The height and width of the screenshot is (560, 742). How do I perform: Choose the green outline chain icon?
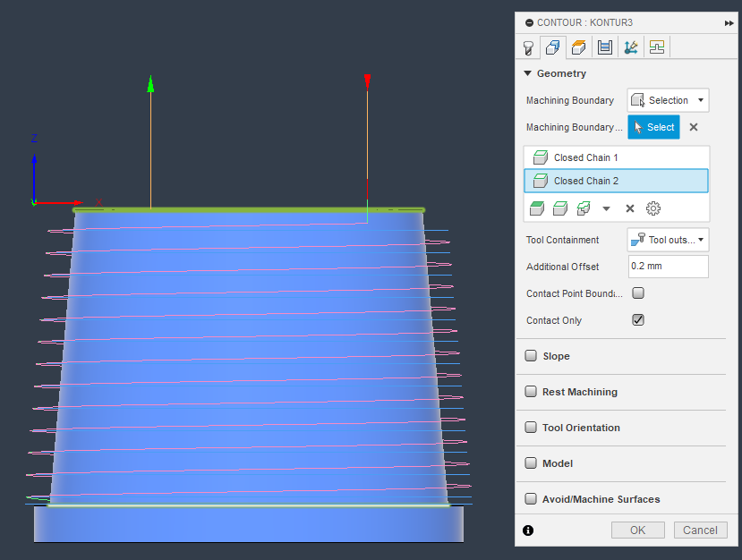(x=560, y=208)
